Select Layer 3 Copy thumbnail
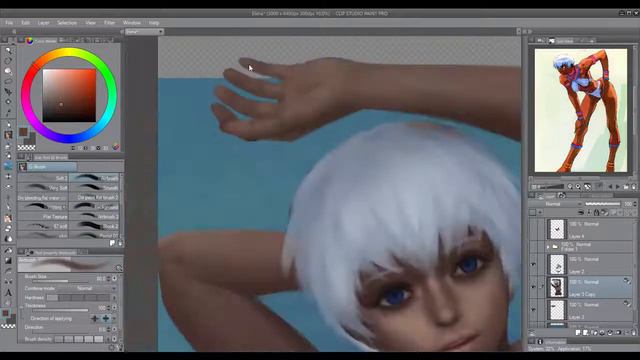The width and height of the screenshot is (640, 360). (557, 287)
